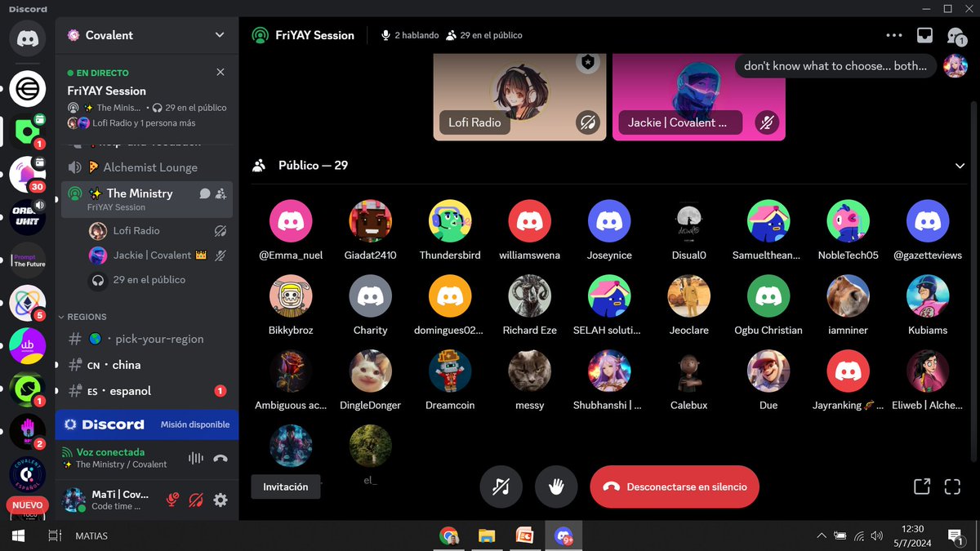
Task: Open Task View on the taskbar
Action: pos(55,535)
